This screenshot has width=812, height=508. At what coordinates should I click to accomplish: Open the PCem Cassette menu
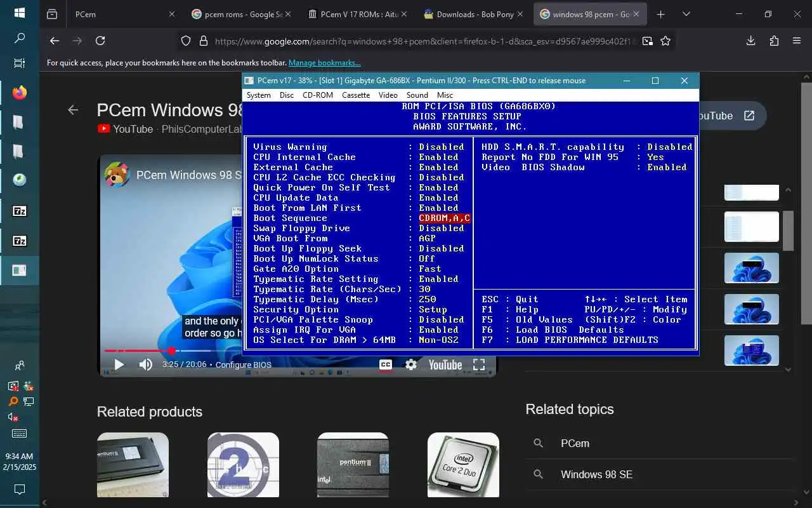click(356, 95)
